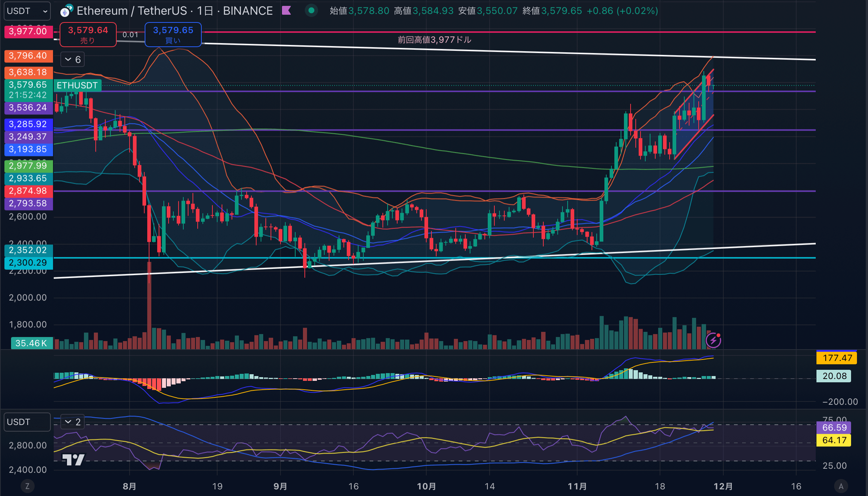Click the 25.00 RSI scale label
868x496 pixels.
pos(835,466)
